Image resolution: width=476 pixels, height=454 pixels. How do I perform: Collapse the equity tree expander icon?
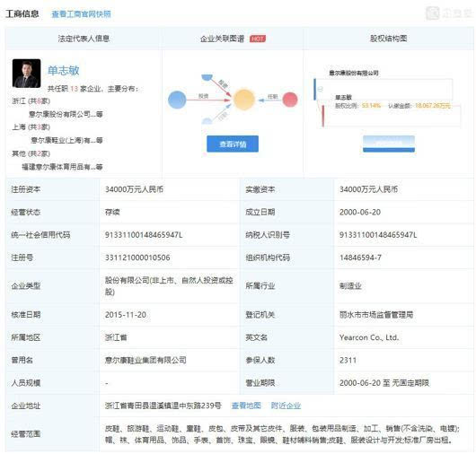coord(321,89)
